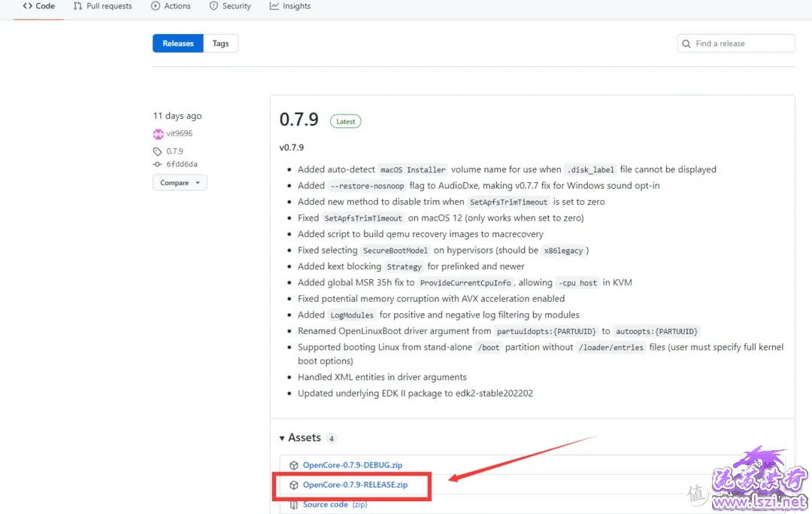The image size is (812, 514).
Task: Click the Latest badge
Action: (x=346, y=121)
